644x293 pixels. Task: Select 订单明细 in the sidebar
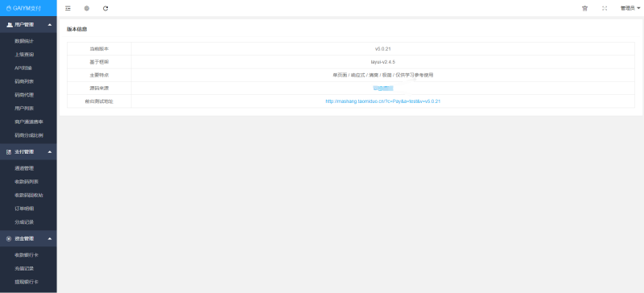(24, 208)
